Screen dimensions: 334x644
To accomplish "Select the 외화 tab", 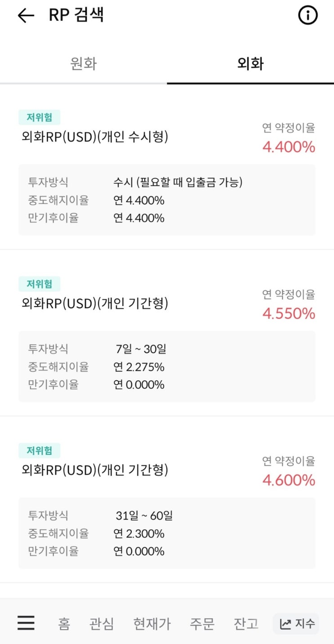I will point(250,64).
